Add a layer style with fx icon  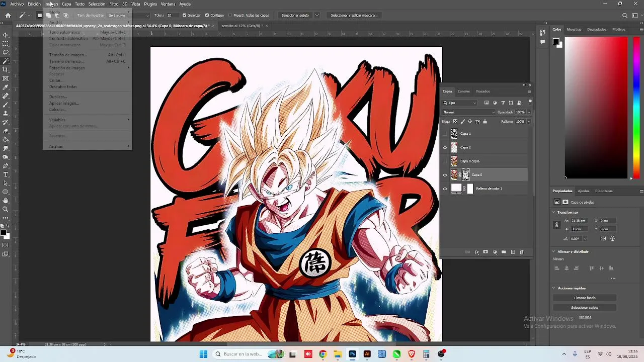coord(476,252)
